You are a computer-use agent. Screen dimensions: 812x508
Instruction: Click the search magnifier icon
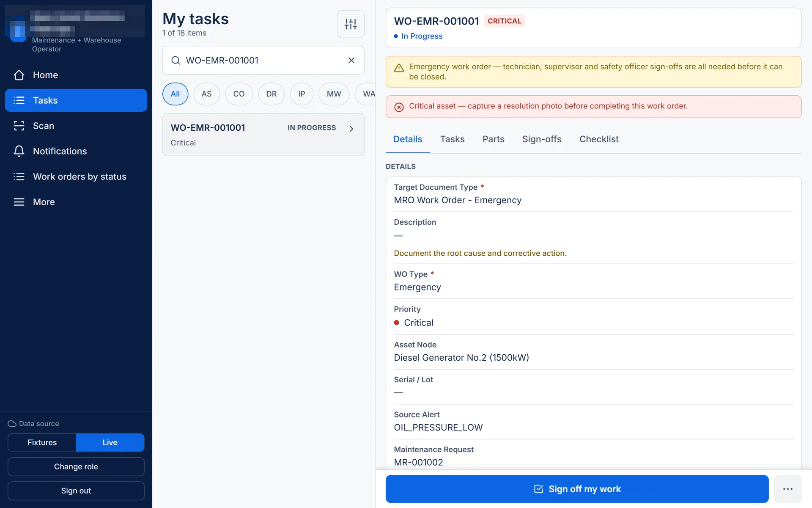(176, 61)
